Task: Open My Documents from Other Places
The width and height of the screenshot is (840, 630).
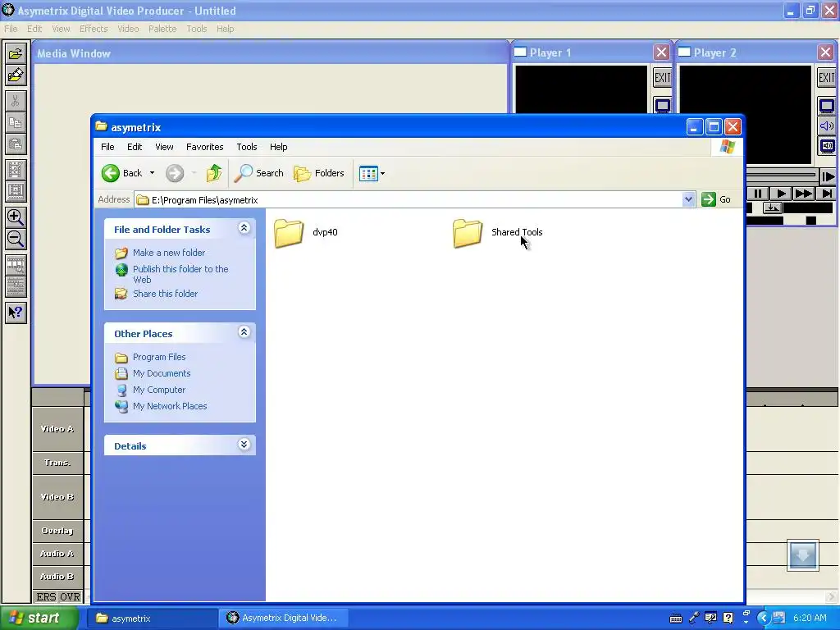Action: tap(162, 373)
